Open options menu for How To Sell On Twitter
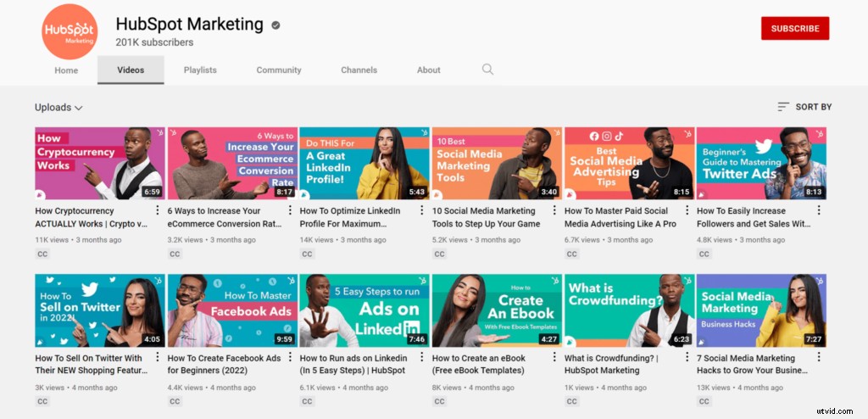The width and height of the screenshot is (868, 419). pos(157,357)
